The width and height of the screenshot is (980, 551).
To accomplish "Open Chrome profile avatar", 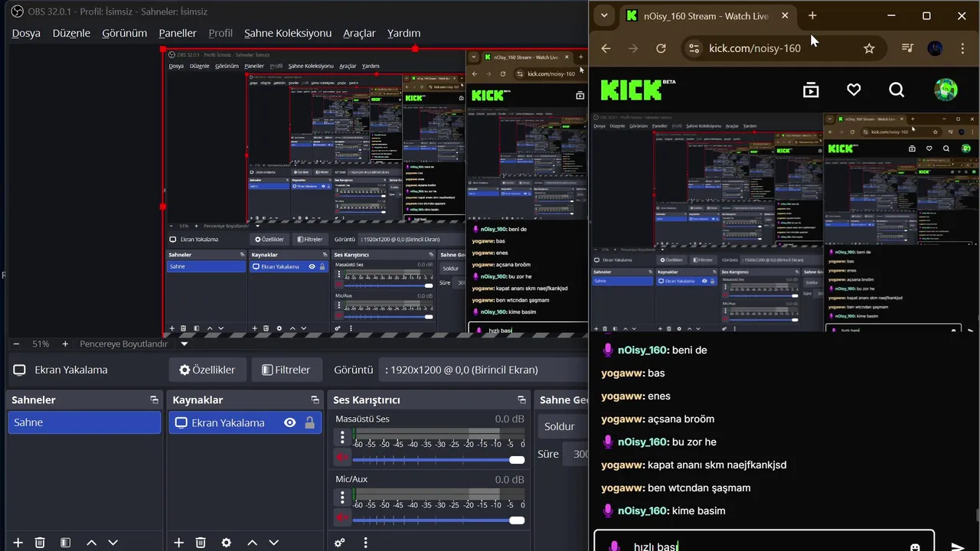I will [935, 48].
